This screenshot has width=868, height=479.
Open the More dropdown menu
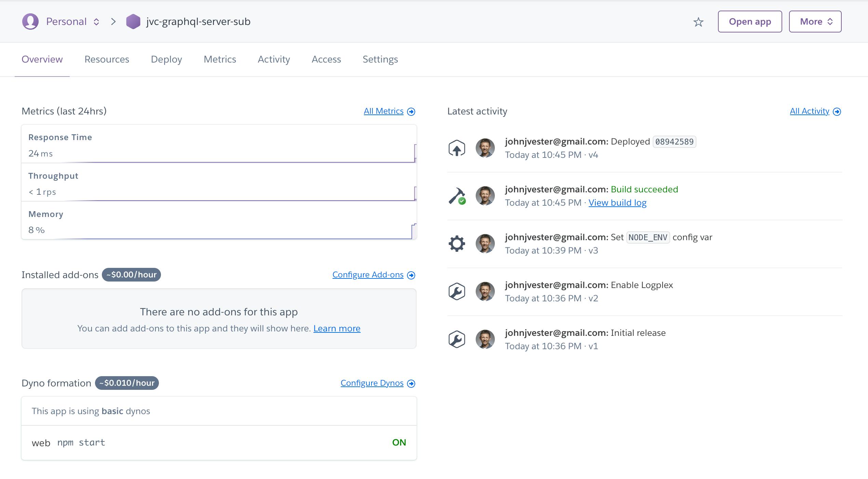pos(815,22)
